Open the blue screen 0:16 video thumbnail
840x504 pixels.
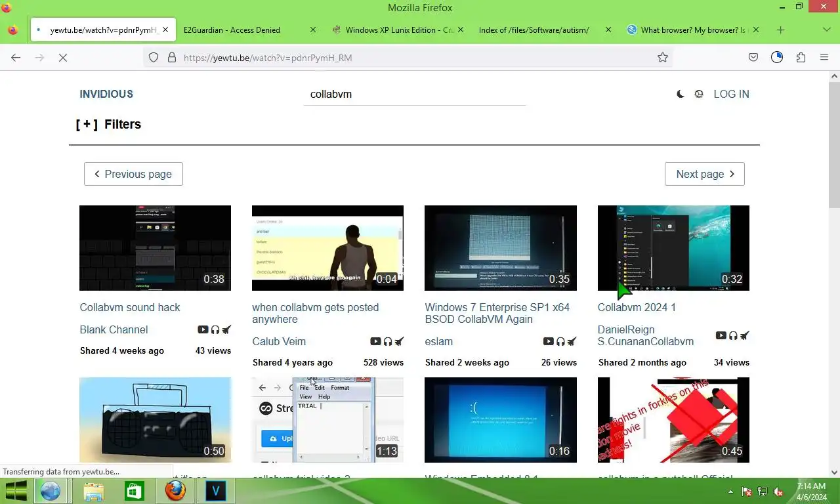pos(501,420)
